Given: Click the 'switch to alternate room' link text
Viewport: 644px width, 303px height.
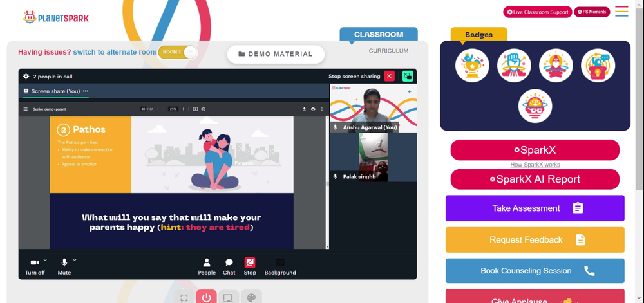Looking at the screenshot, I should (x=115, y=52).
